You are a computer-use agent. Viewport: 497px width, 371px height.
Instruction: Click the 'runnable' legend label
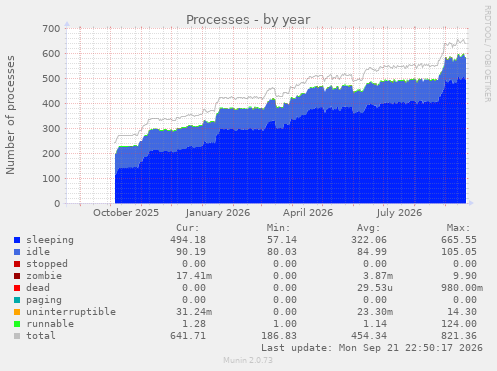click(50, 324)
